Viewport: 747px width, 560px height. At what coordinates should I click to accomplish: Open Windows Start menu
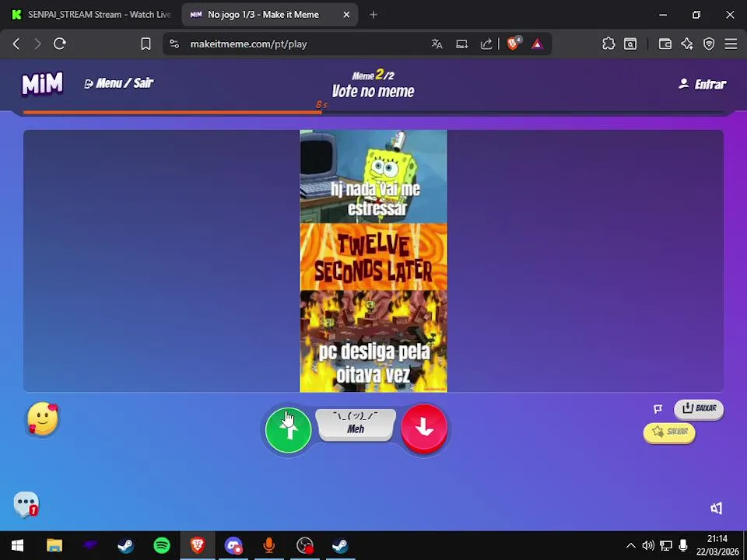tap(18, 545)
